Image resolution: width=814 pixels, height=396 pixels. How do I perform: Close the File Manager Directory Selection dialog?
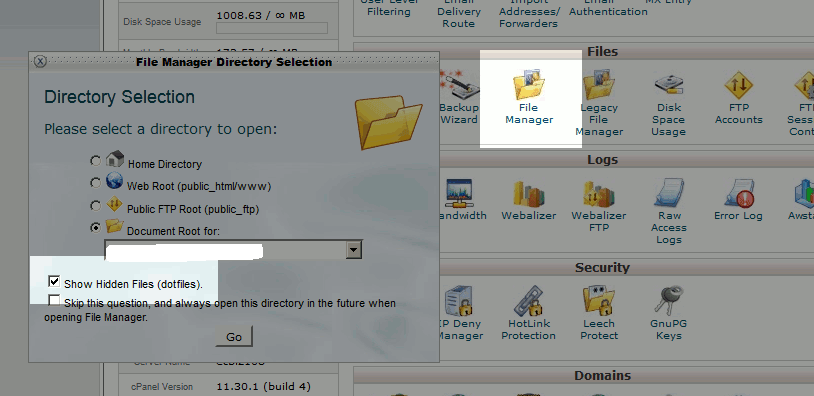tap(40, 62)
